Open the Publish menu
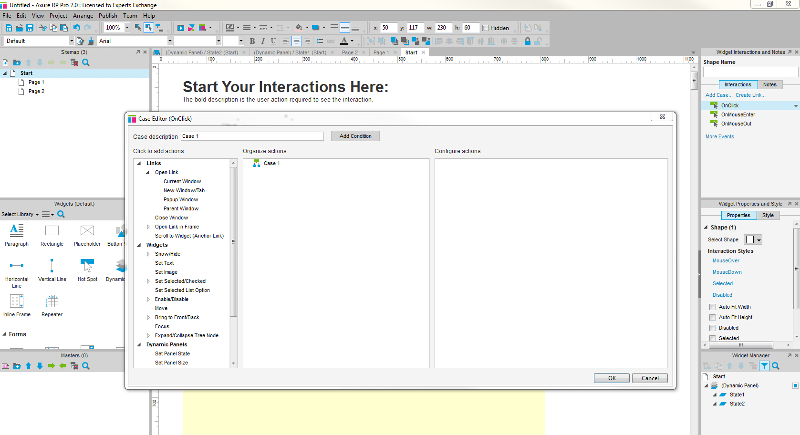Screen dimensions: 800x435 click(x=108, y=16)
